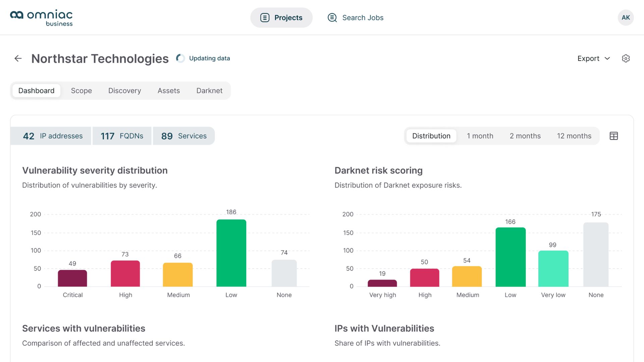Click the Critical axis label
The height and width of the screenshot is (362, 644).
[73, 295]
